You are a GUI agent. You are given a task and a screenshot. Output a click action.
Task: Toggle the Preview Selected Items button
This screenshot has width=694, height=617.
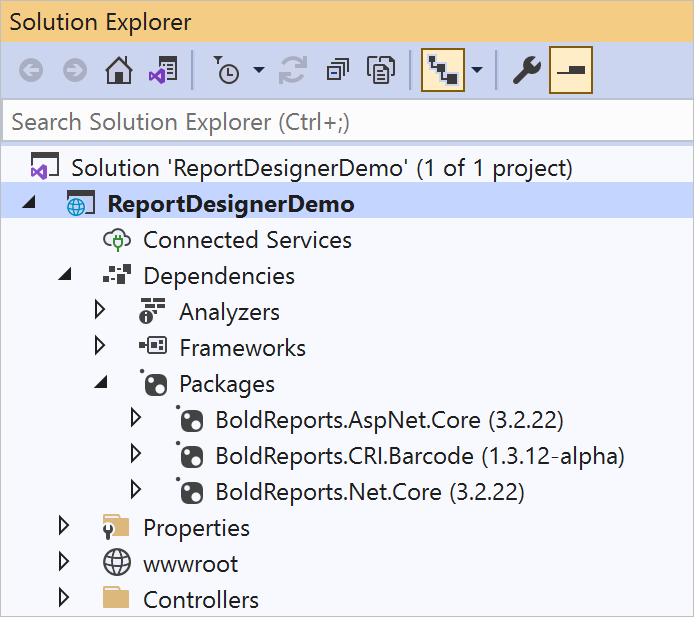[x=571, y=70]
